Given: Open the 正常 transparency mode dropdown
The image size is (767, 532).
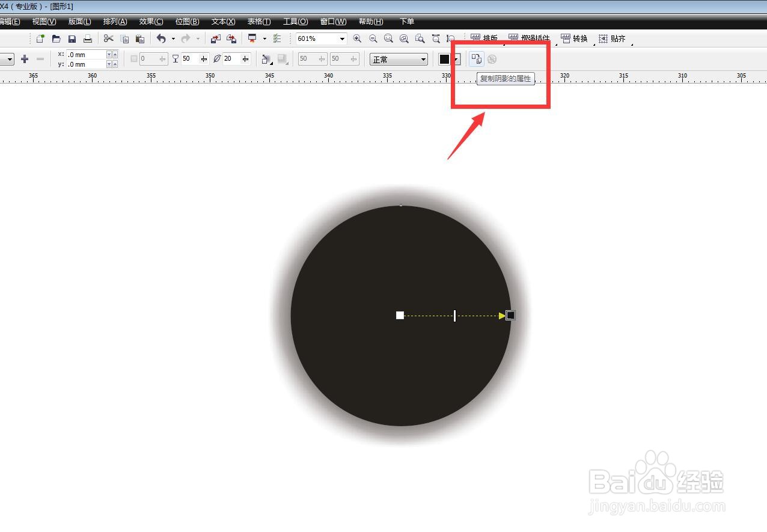Looking at the screenshot, I should (424, 59).
